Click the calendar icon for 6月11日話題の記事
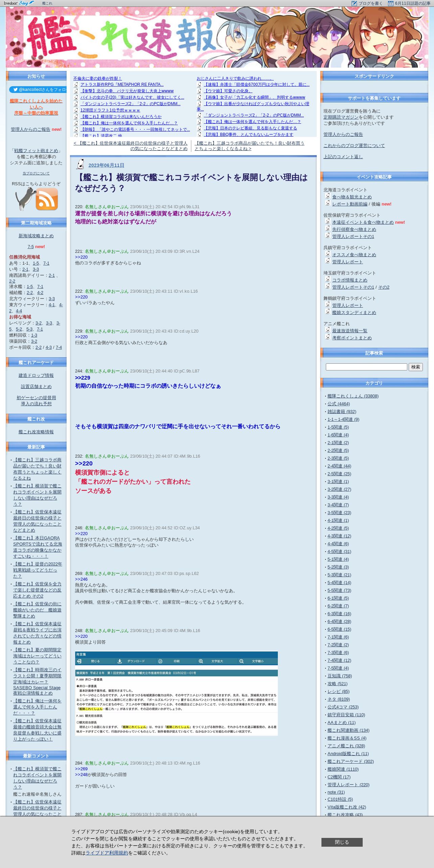 (x=391, y=3)
